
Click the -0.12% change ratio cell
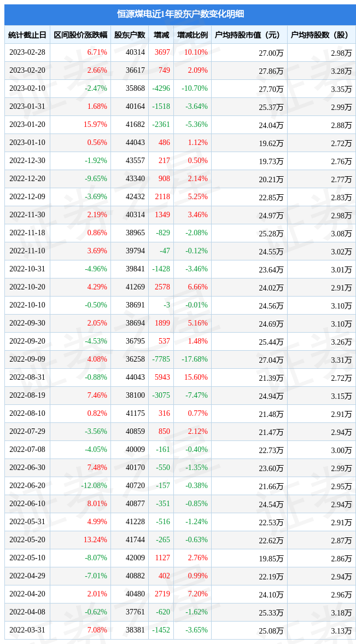196,251
